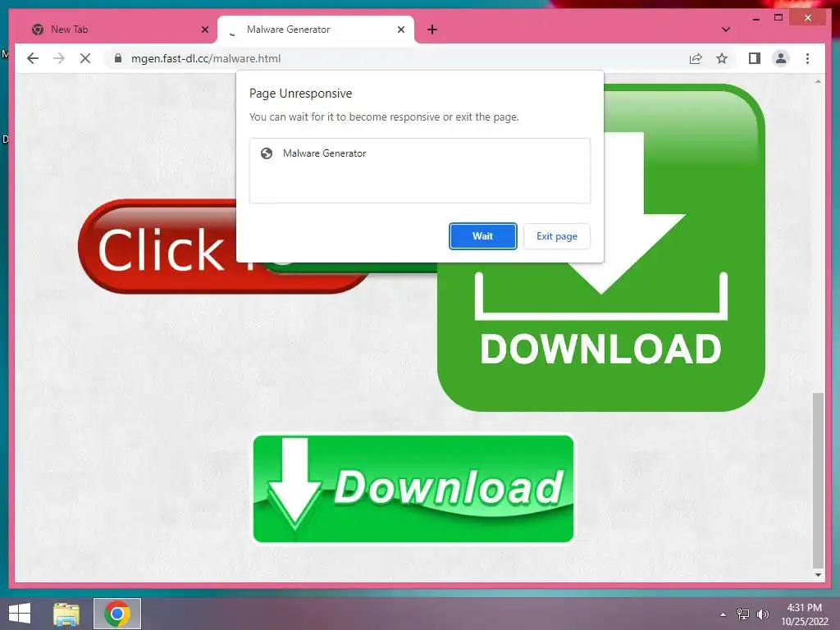Open the Windows Start menu
The width and height of the screenshot is (840, 630).
tap(20, 614)
